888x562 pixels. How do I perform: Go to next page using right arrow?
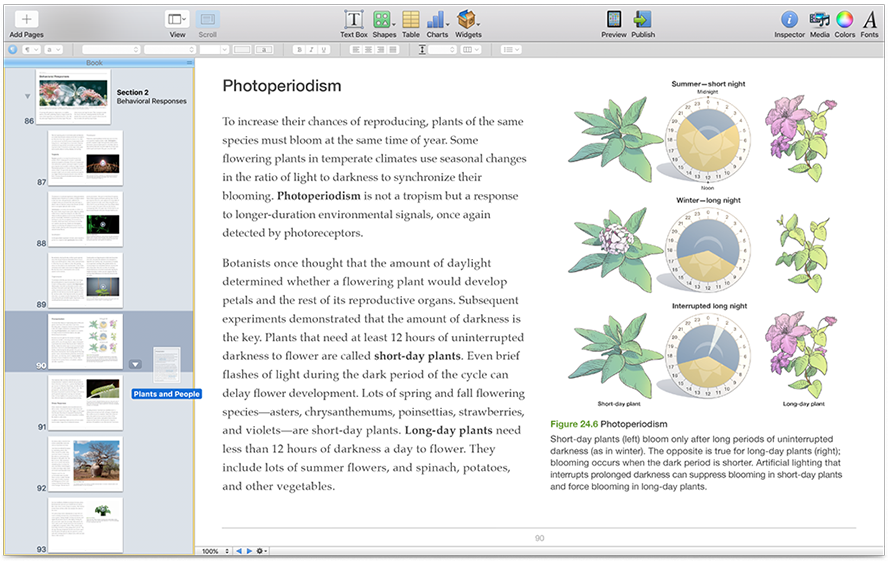pyautogui.click(x=250, y=551)
